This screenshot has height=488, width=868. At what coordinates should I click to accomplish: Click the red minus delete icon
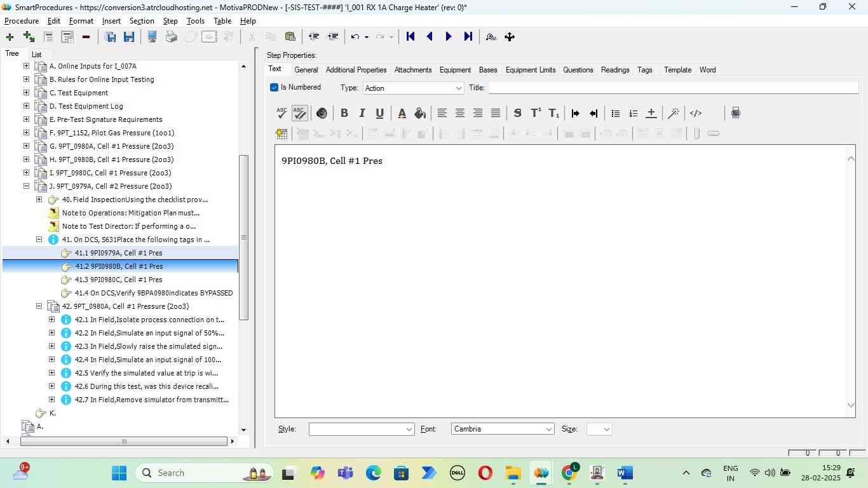(86, 37)
